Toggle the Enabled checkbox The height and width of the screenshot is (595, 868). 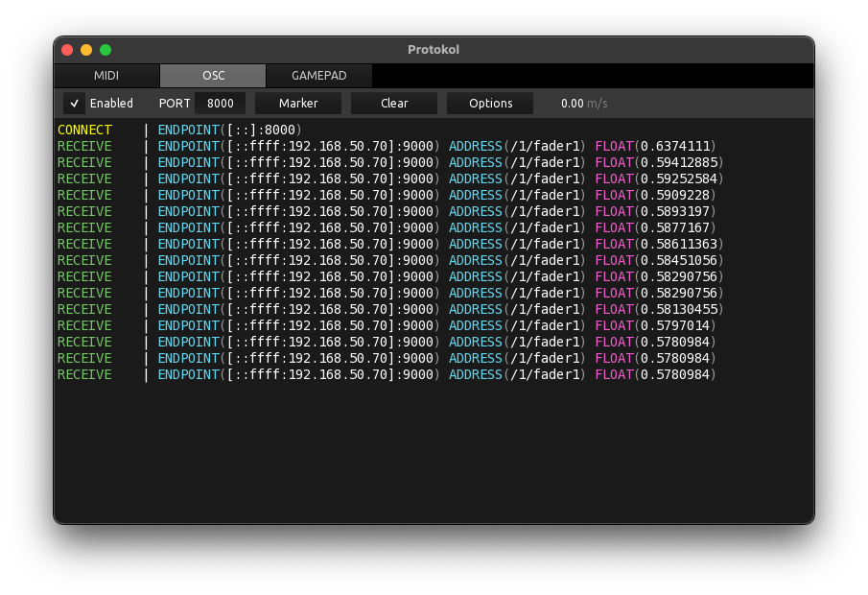(x=74, y=103)
